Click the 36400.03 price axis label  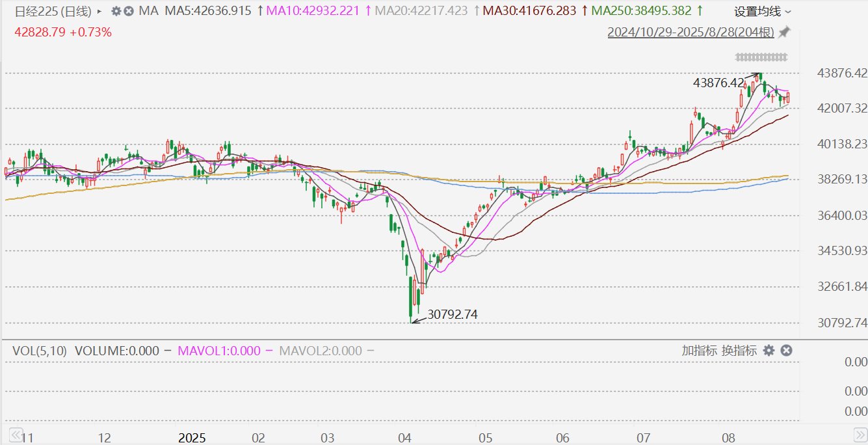click(x=841, y=215)
